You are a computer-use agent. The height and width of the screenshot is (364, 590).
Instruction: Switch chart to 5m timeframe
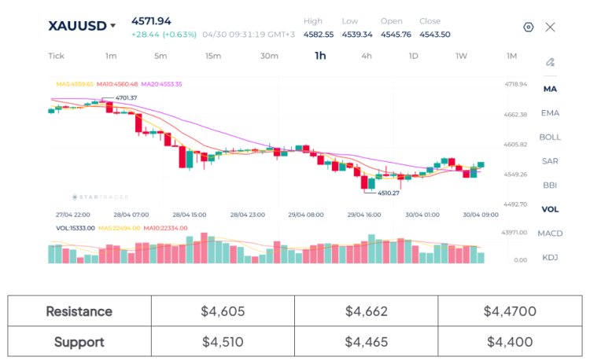tap(160, 56)
